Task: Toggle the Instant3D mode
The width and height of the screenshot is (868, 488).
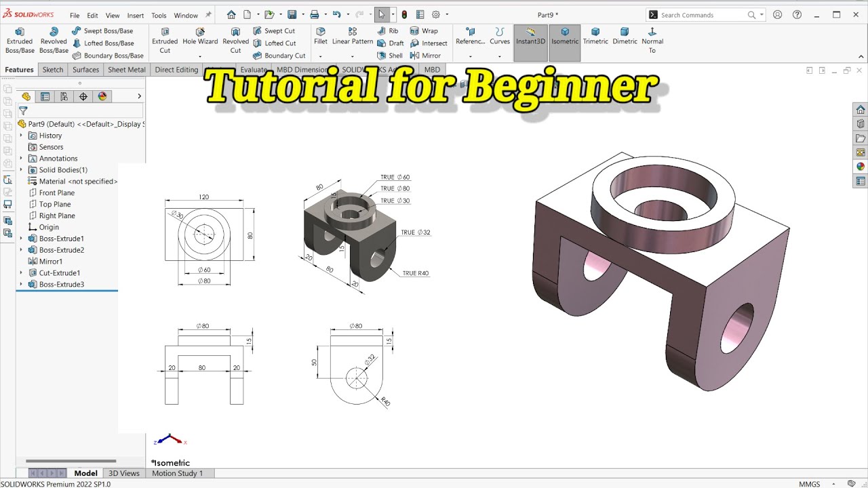Action: 530,43
